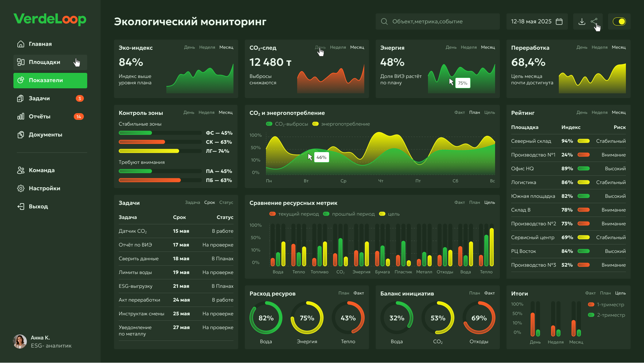Click the Срок column header in tasks table
The height and width of the screenshot is (363, 644).
tap(179, 217)
